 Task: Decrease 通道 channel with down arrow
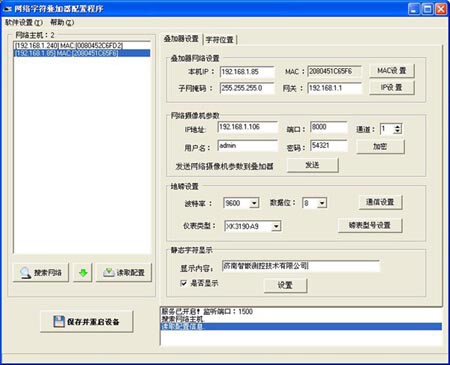tap(397, 131)
